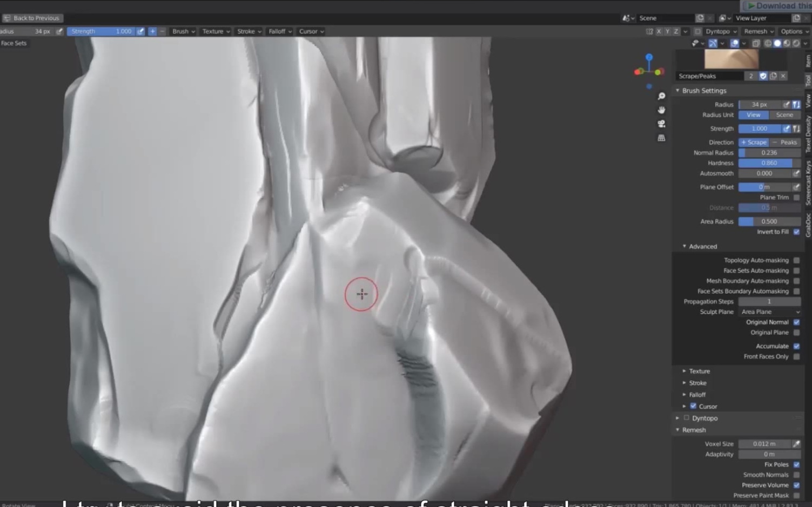Uncheck Invert to Fill
The height and width of the screenshot is (507, 812).
click(x=796, y=232)
